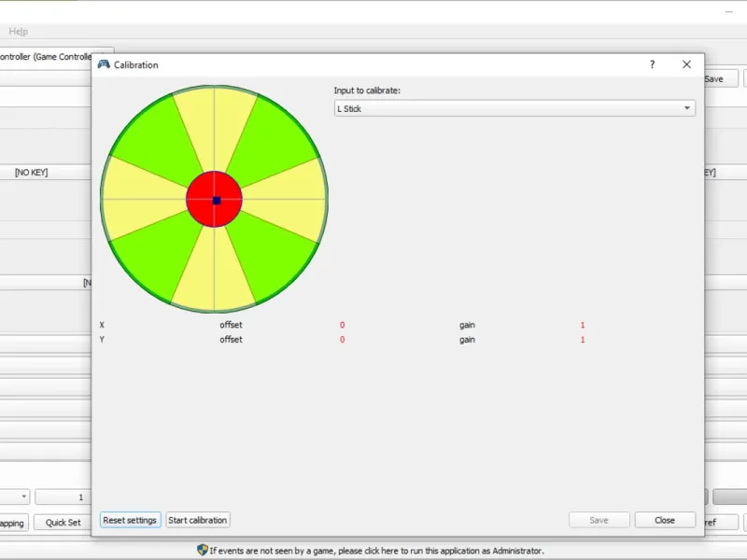Click the gamepad icon in Calibration title bar
Viewport: 747px width, 560px height.
pos(104,64)
